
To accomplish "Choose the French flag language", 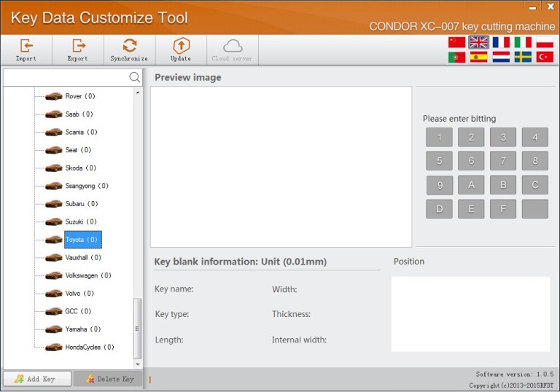I will 501,42.
